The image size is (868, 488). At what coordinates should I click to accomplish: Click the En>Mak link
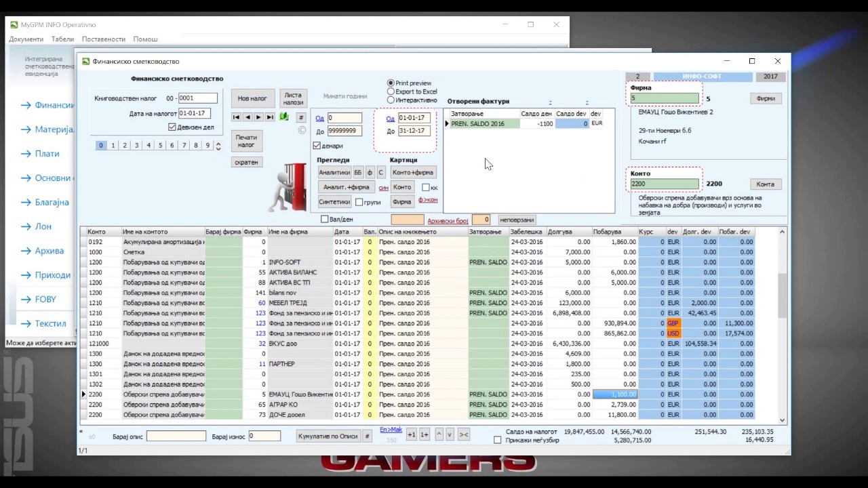tap(391, 430)
